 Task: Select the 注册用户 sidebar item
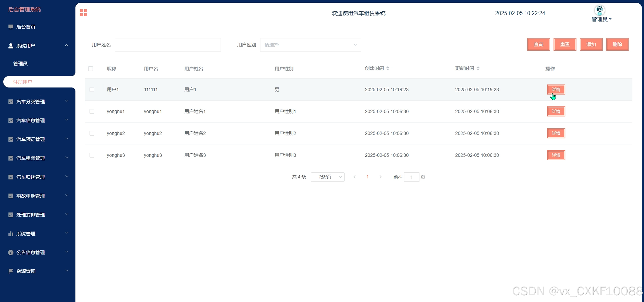click(23, 82)
